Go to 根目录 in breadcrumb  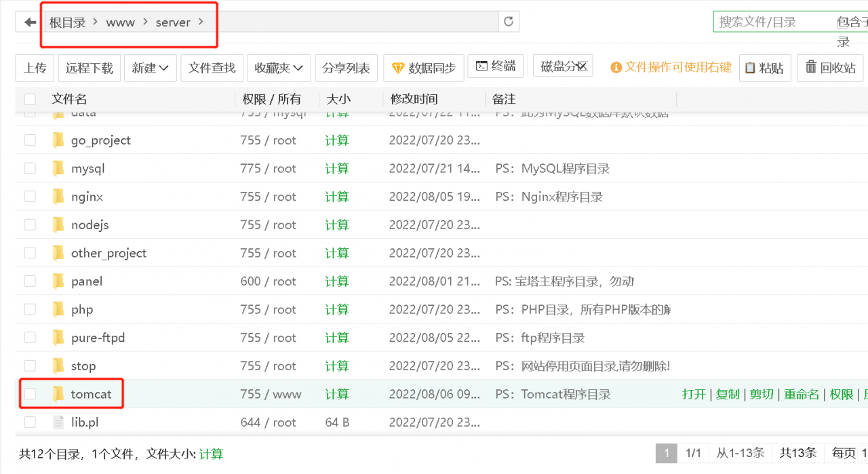(68, 22)
